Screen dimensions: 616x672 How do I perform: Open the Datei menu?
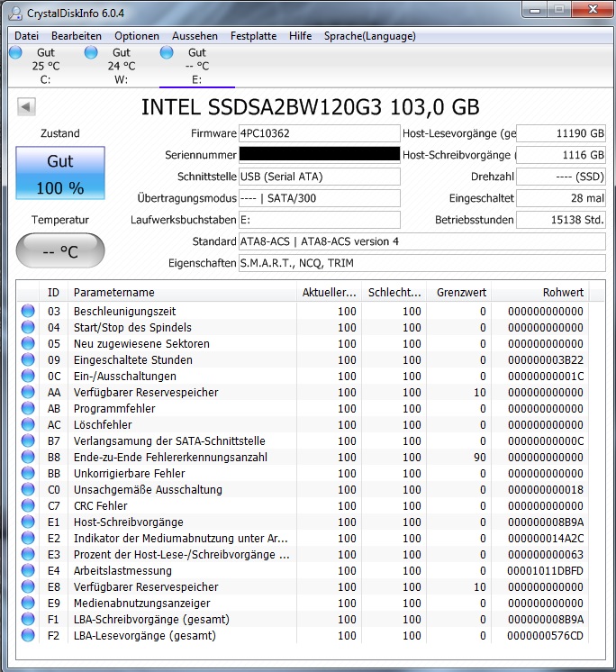click(26, 36)
